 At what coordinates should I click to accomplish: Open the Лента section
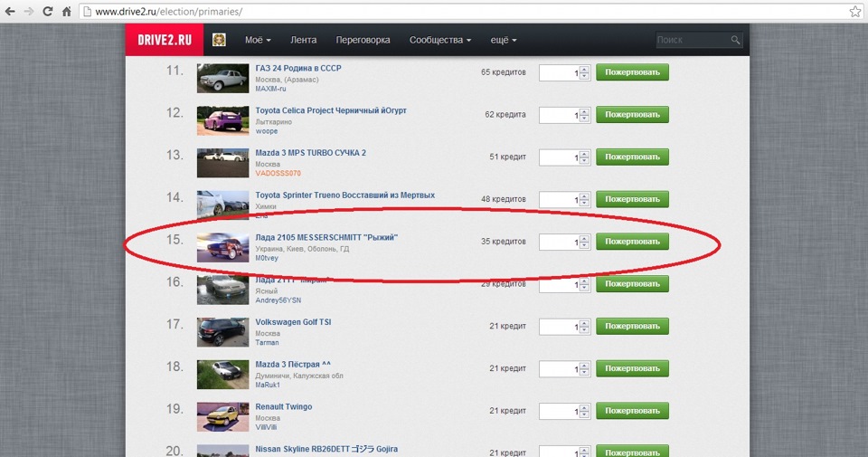coord(304,40)
